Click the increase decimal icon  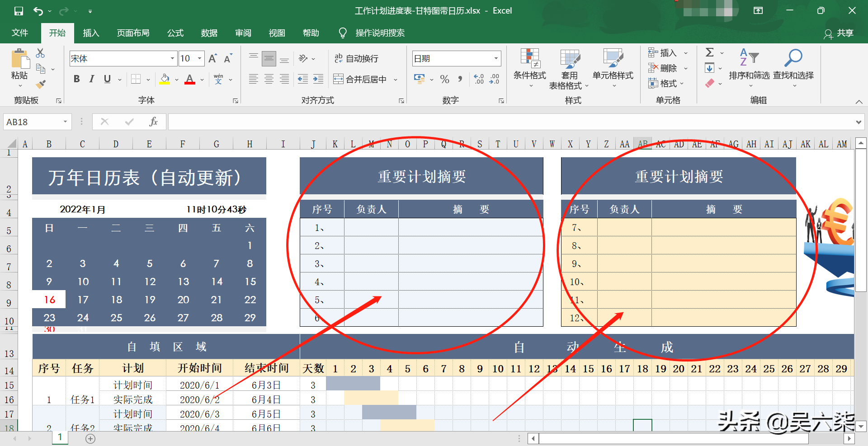(479, 80)
